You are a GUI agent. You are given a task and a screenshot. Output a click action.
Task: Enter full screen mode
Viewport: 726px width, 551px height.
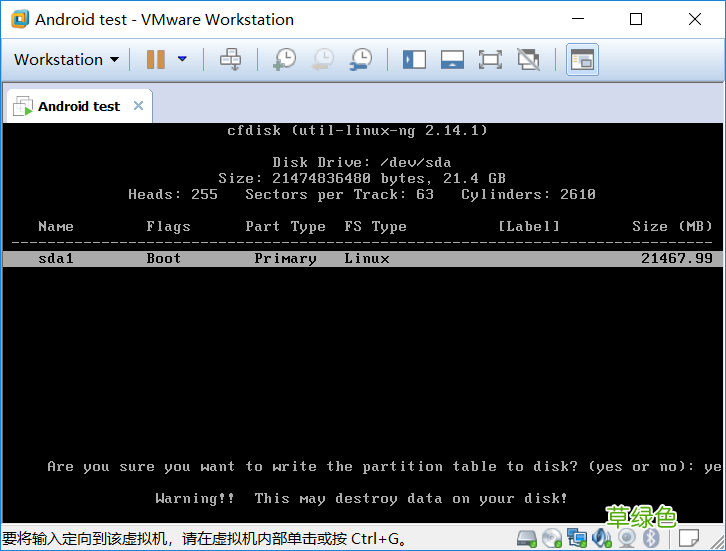[490, 60]
